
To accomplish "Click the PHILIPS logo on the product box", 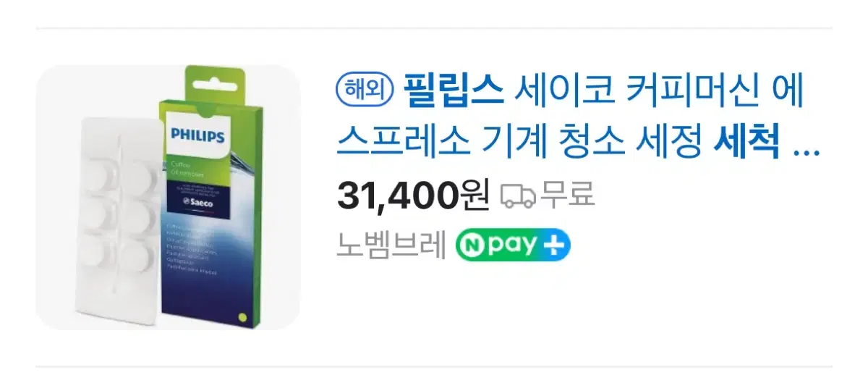I will click(x=198, y=135).
